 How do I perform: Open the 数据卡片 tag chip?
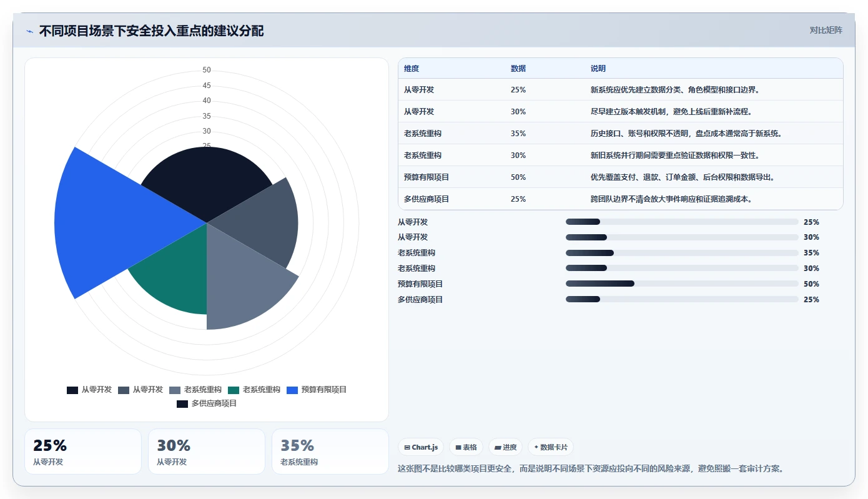[551, 447]
